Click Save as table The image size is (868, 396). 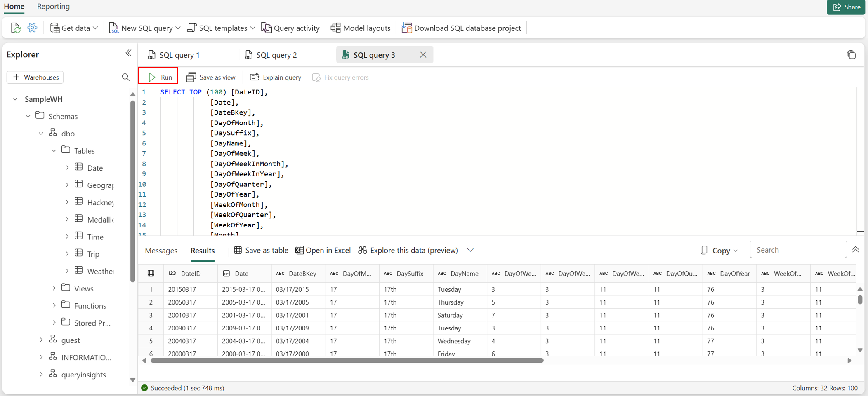pyautogui.click(x=261, y=250)
